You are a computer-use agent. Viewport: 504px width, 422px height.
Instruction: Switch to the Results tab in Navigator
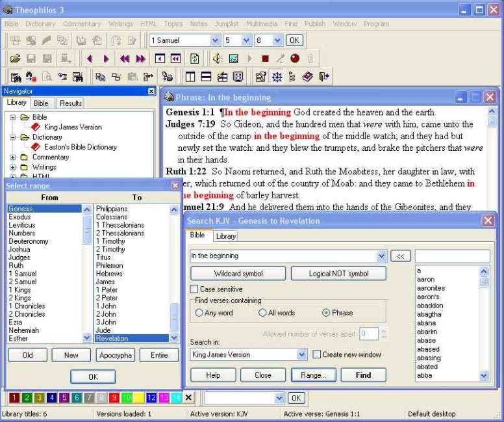[71, 103]
